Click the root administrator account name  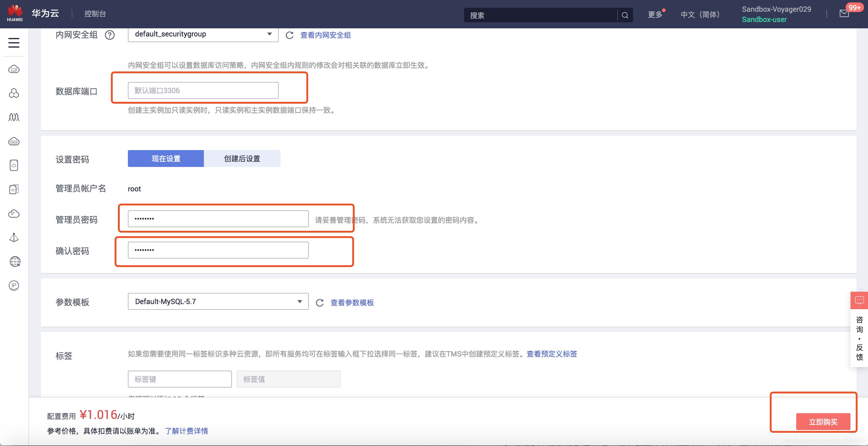(134, 189)
